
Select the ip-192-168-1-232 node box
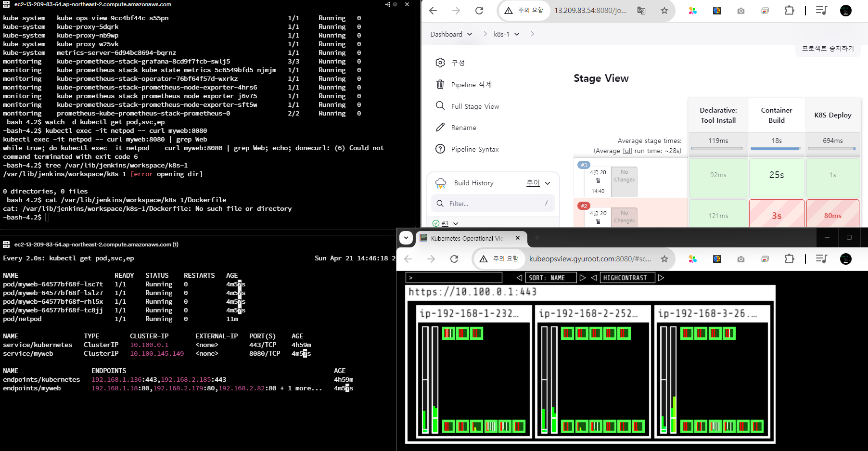tap(473, 371)
